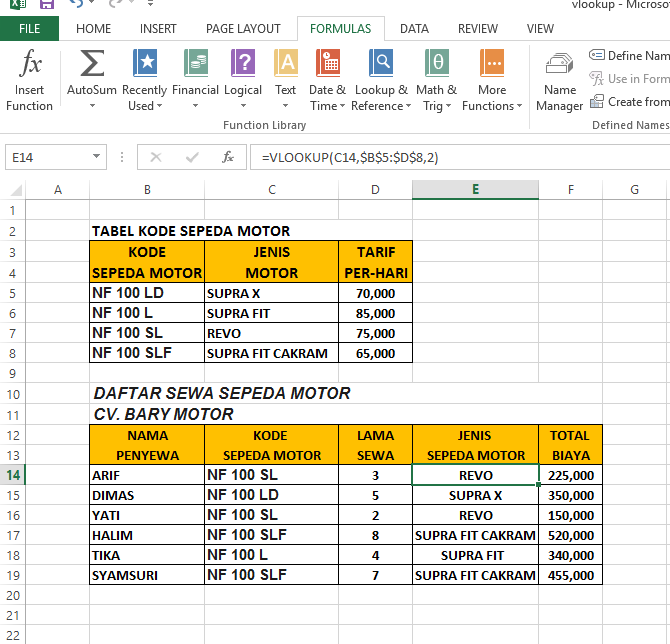Expand the Lookup & Reference dropdown arrow
670x644 pixels.
pyautogui.click(x=408, y=106)
